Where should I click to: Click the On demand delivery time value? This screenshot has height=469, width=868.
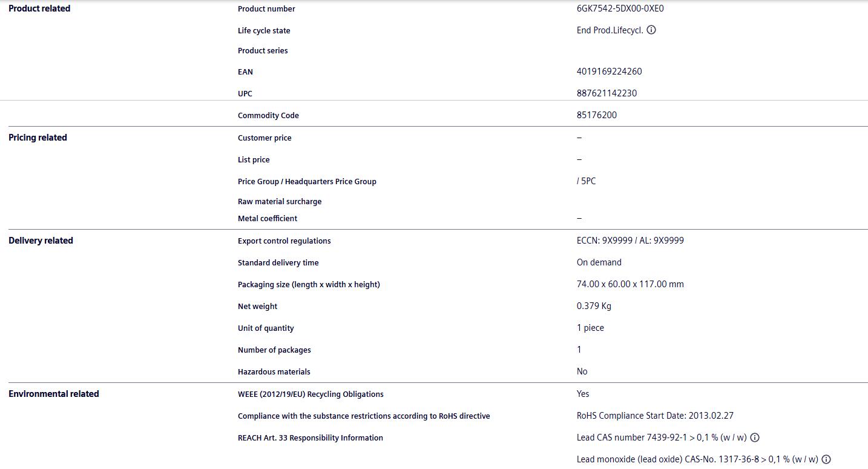[599, 262]
